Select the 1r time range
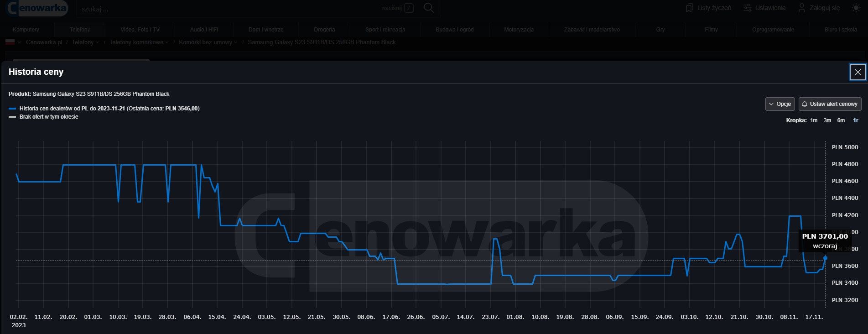The height and width of the screenshot is (334, 868). click(x=856, y=120)
